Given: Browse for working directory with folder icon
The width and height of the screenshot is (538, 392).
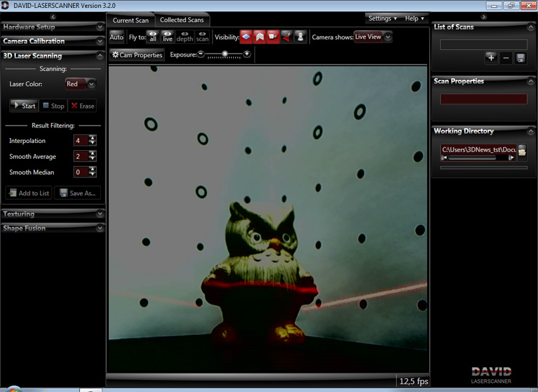Looking at the screenshot, I should point(523,151).
